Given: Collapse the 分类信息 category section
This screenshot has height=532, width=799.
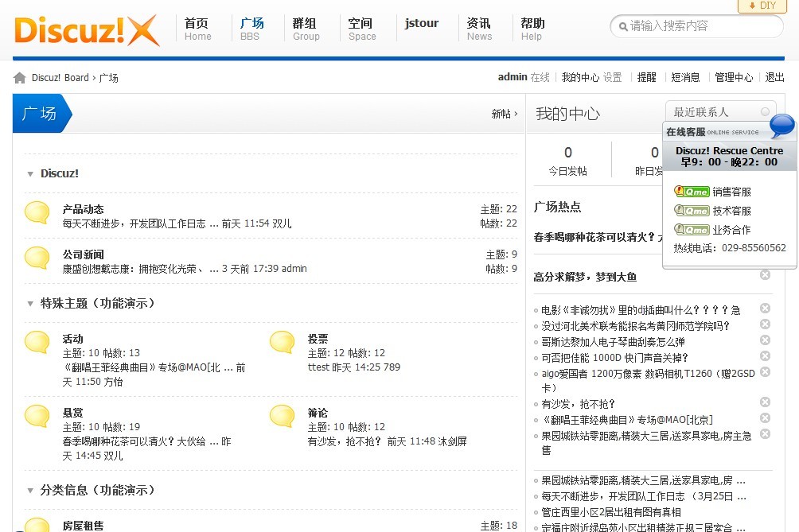Looking at the screenshot, I should coord(30,491).
